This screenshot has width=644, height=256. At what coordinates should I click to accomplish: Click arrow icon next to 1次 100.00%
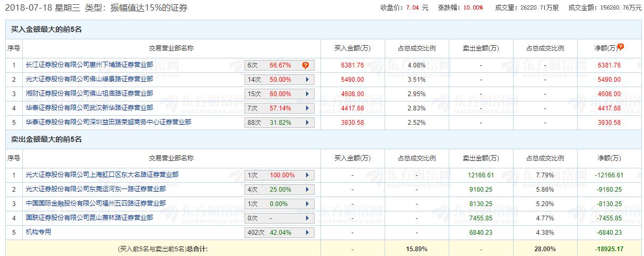307,175
